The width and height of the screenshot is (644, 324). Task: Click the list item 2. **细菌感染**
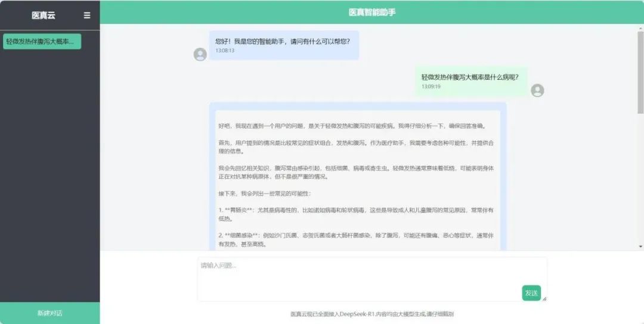[x=356, y=239]
